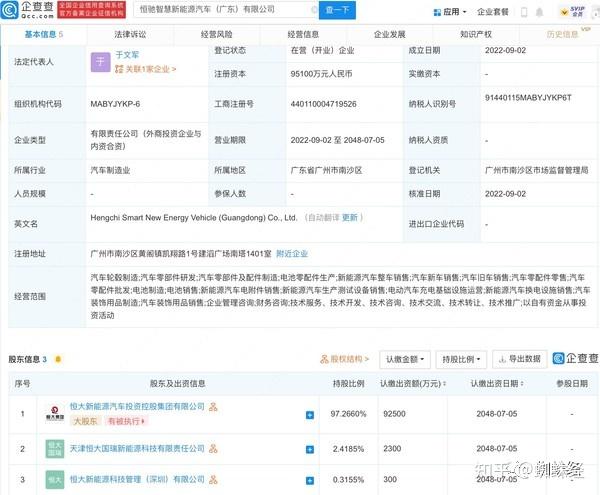Open the 认缴金额 dropdown
The width and height of the screenshot is (600, 495).
coord(405,359)
